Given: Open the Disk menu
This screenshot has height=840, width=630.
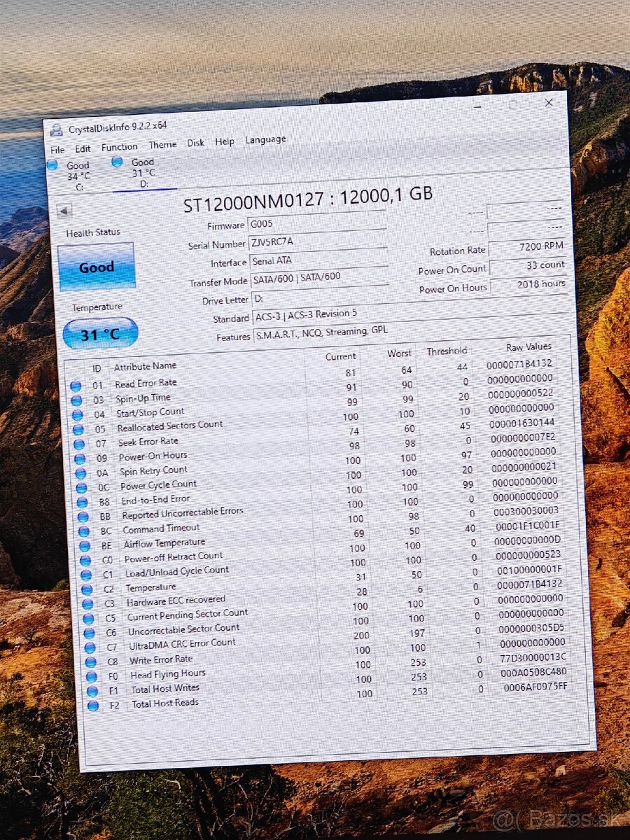Looking at the screenshot, I should [x=195, y=143].
